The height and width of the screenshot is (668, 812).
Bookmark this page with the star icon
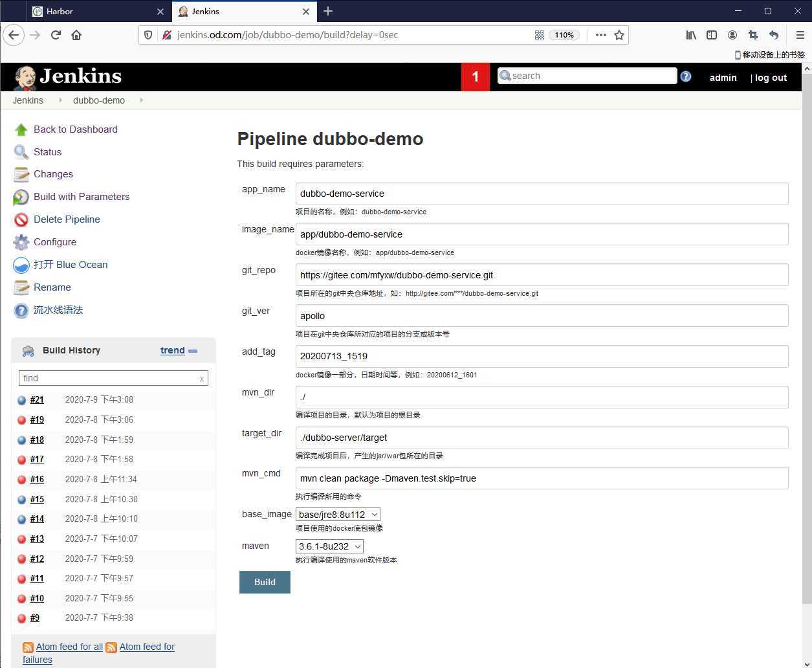coord(619,35)
